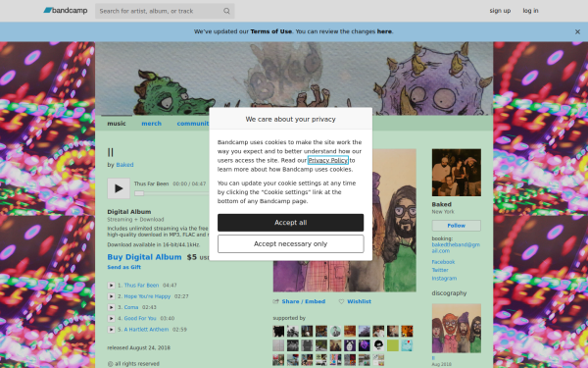Image resolution: width=588 pixels, height=368 pixels.
Task: Open the sign up link
Action: click(500, 11)
